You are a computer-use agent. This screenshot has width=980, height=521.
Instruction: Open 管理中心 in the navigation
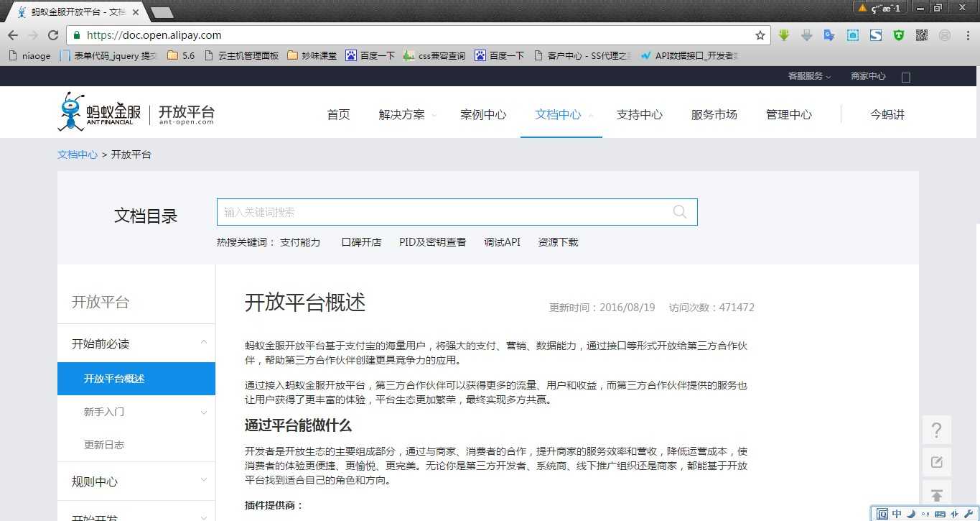789,114
